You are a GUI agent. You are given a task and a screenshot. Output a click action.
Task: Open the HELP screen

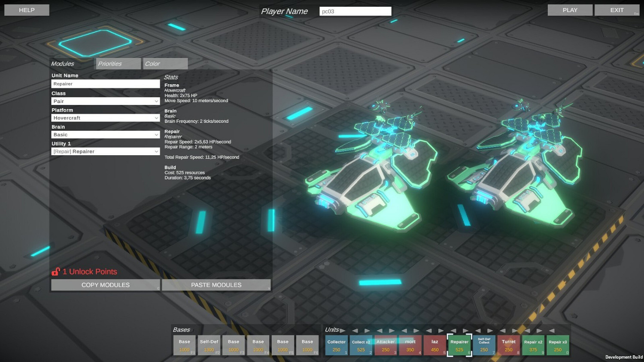tap(26, 9)
